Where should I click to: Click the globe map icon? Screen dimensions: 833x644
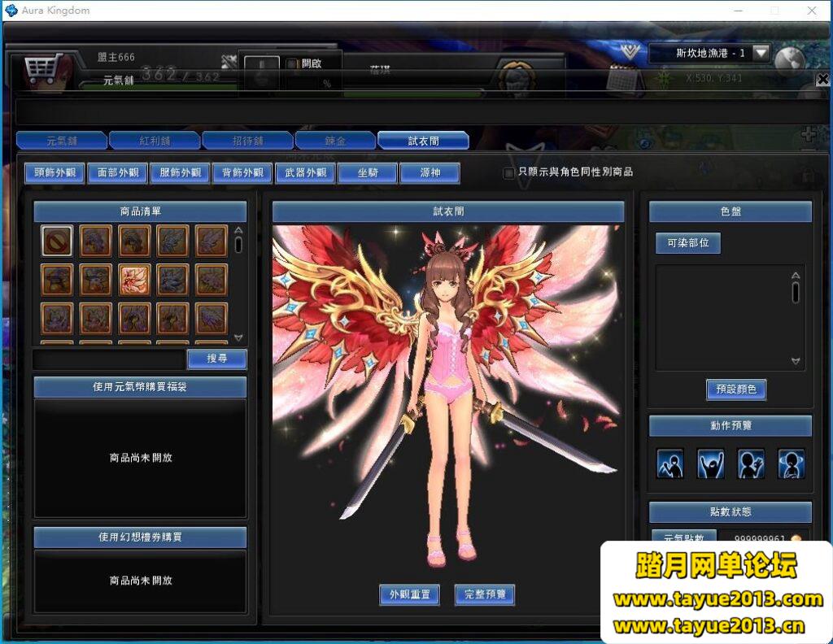click(x=789, y=59)
